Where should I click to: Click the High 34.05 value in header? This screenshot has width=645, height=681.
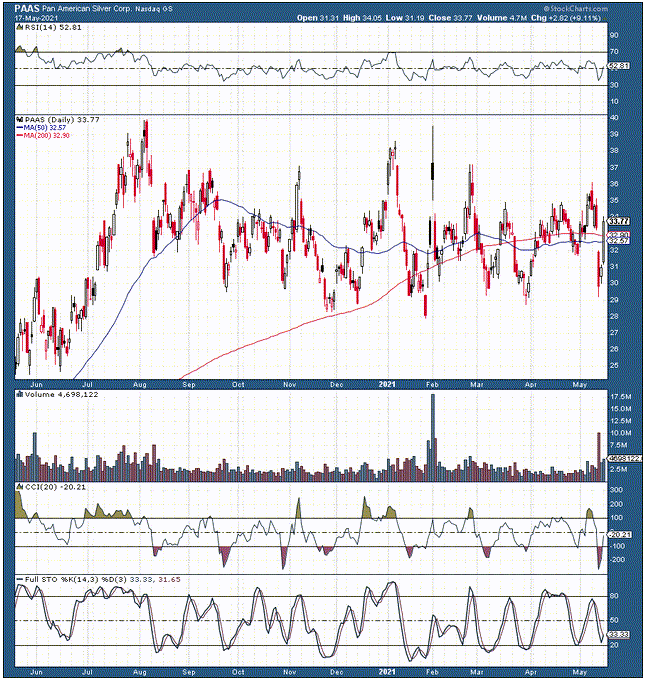pyautogui.click(x=362, y=18)
